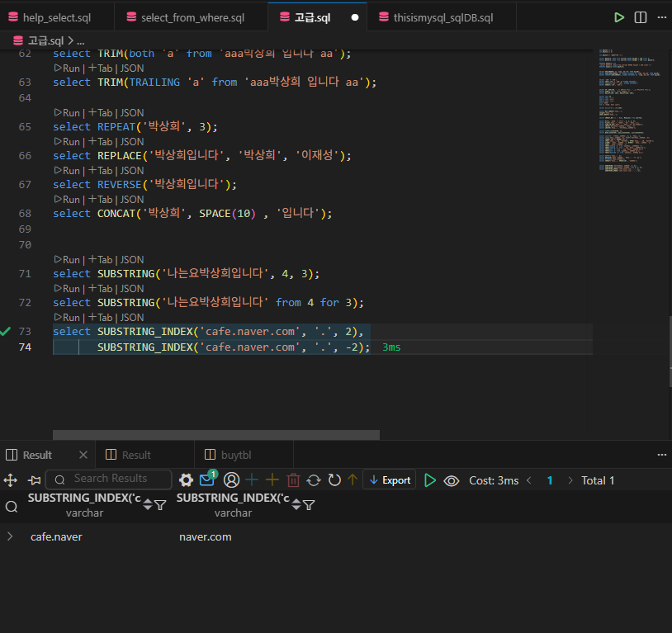Run SUBSTRING query on line 71
Viewport: 672px width, 633px height.
[x=67, y=260]
